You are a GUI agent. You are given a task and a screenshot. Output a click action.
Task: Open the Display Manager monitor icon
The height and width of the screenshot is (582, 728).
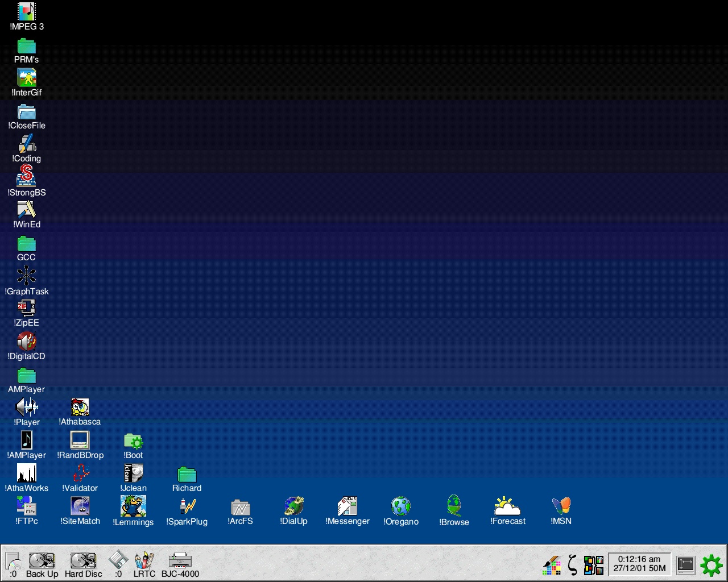click(x=685, y=565)
